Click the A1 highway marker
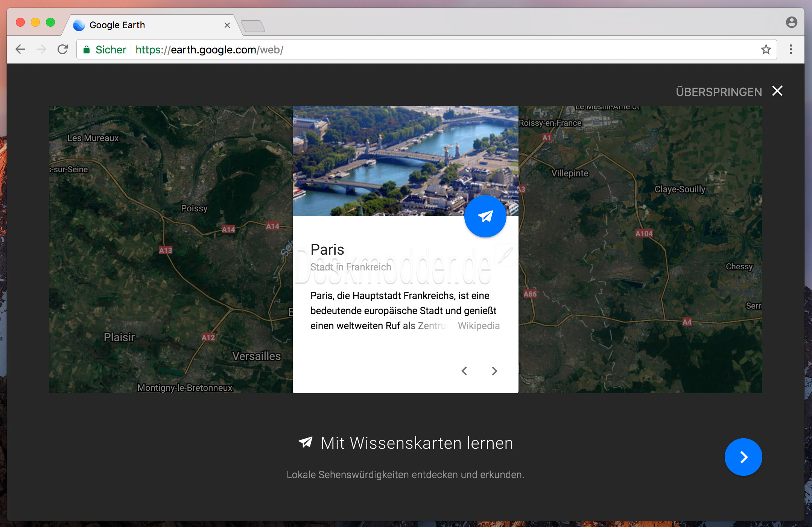Image resolution: width=812 pixels, height=527 pixels. [547, 138]
